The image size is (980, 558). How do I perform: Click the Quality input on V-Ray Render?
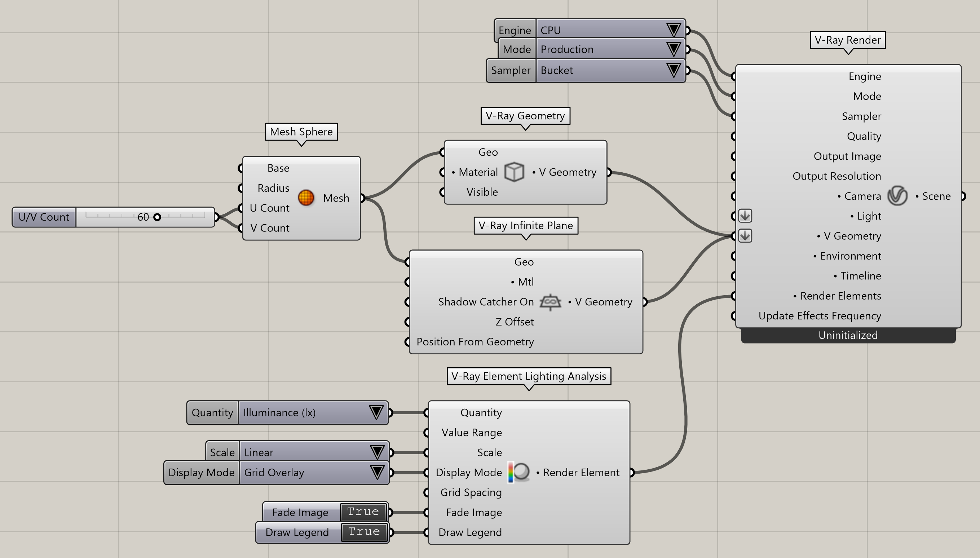point(864,136)
